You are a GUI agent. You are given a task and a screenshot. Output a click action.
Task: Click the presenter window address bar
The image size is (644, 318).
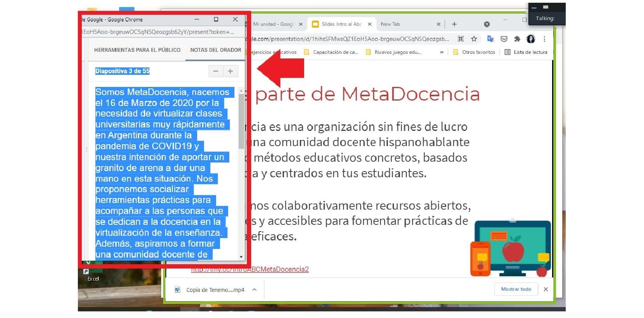pos(158,32)
